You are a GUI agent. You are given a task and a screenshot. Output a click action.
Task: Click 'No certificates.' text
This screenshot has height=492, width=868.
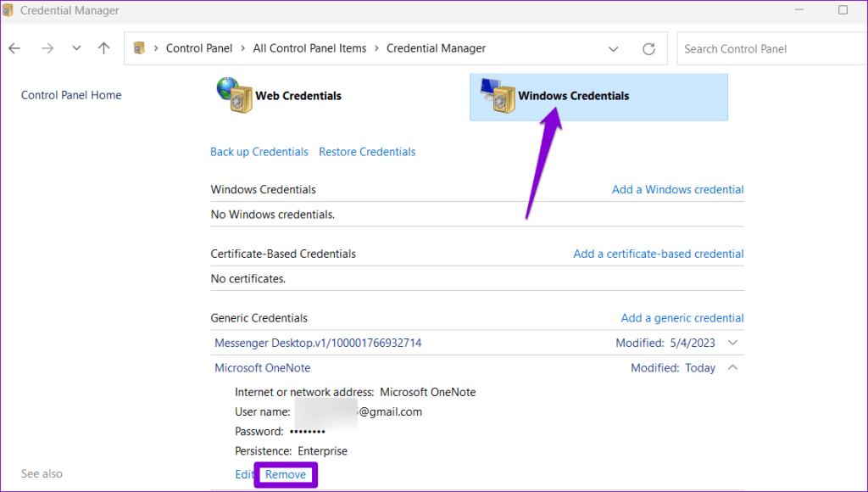[x=248, y=279]
